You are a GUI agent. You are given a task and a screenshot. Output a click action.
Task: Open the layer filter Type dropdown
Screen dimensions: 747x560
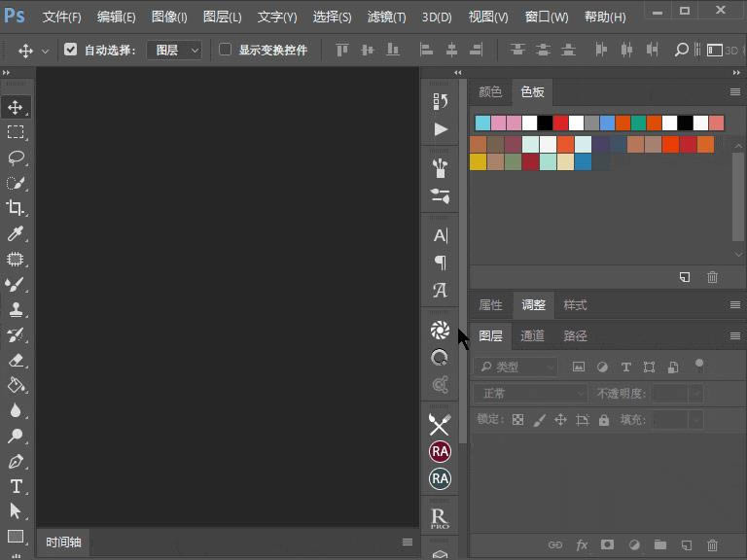(x=516, y=367)
